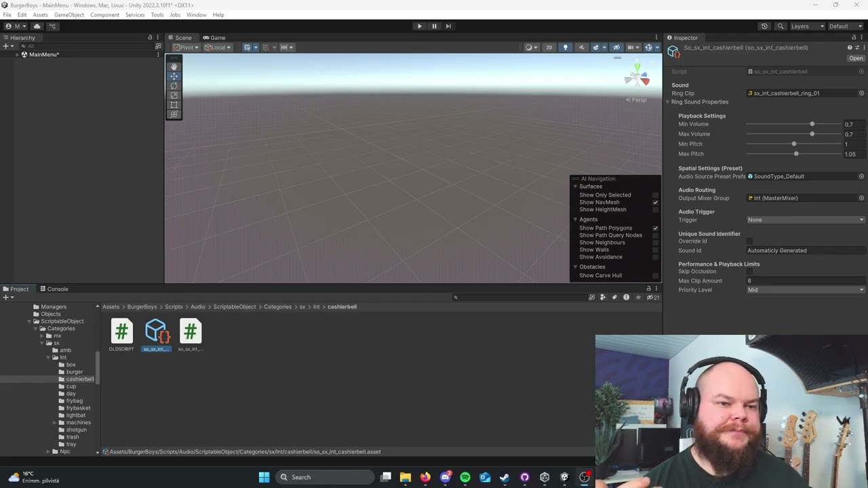The width and height of the screenshot is (868, 488).
Task: Open the Scene Gizmos button
Action: click(649, 47)
